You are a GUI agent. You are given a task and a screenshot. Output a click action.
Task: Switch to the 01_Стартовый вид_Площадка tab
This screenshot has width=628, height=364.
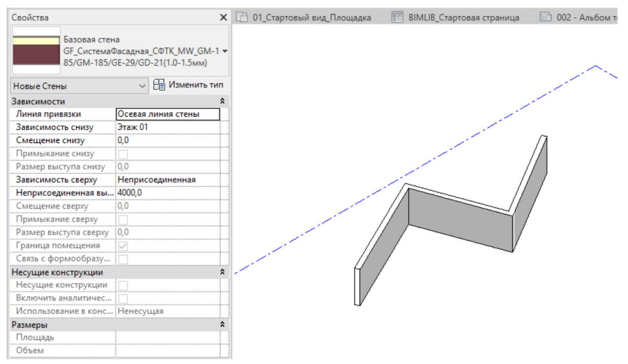311,17
